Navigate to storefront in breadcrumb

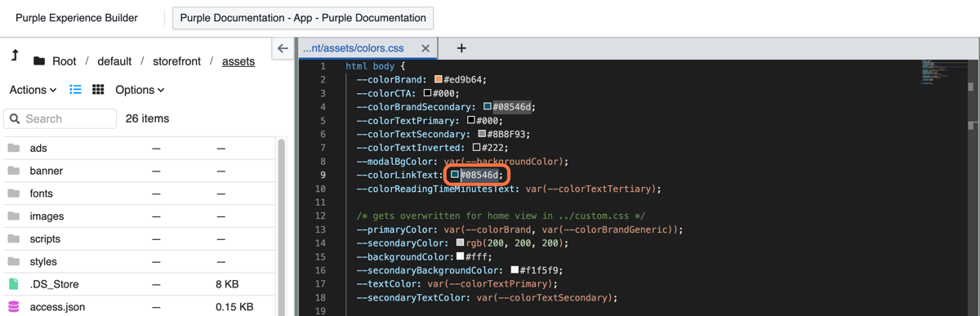click(x=176, y=61)
